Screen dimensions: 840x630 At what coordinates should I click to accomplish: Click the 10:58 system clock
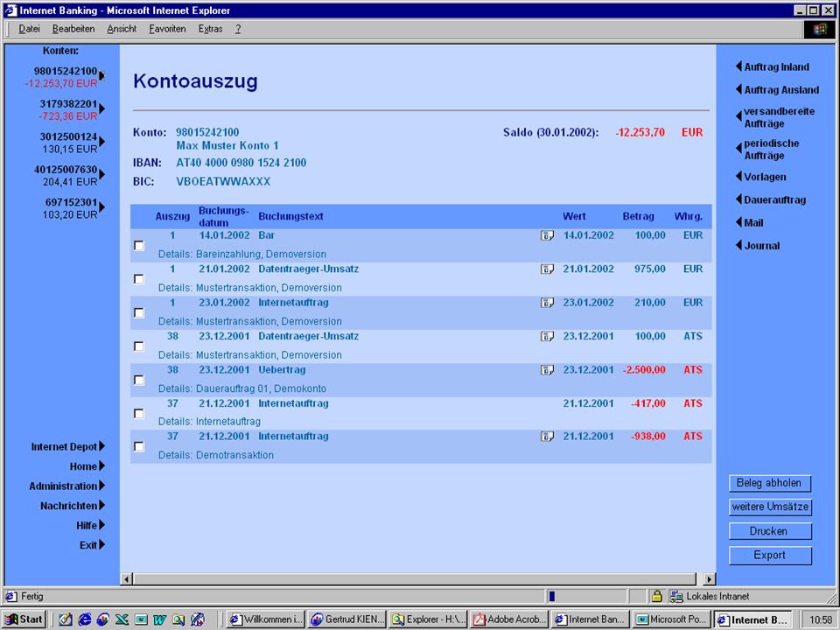821,619
